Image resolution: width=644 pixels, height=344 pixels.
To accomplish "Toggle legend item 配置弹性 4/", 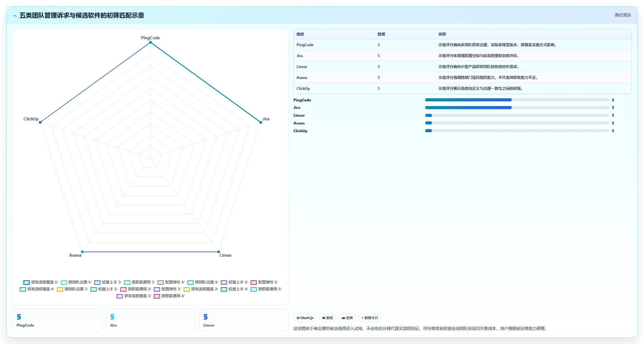I will pos(171,282).
